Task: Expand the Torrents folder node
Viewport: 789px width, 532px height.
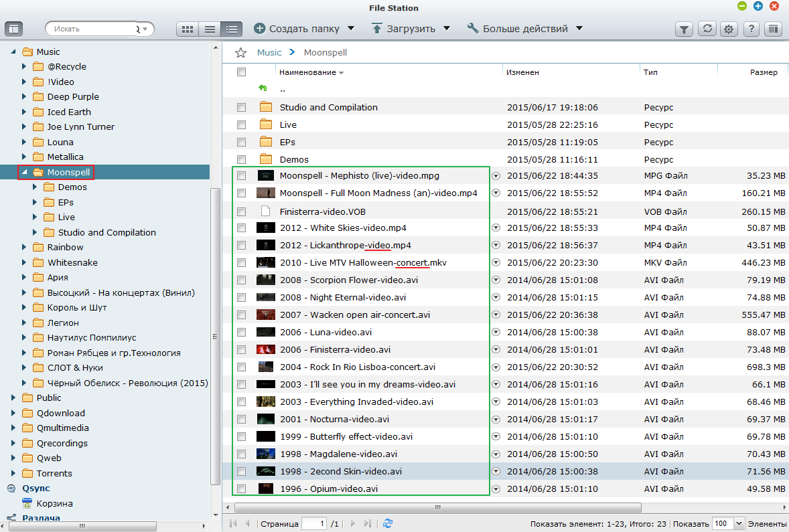Action: 13,473
